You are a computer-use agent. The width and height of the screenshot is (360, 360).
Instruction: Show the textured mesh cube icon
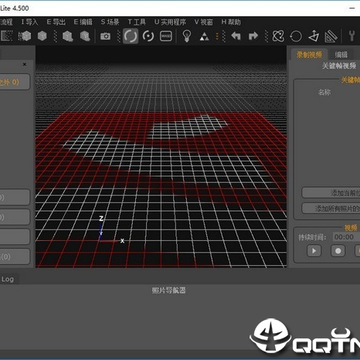tap(68, 36)
